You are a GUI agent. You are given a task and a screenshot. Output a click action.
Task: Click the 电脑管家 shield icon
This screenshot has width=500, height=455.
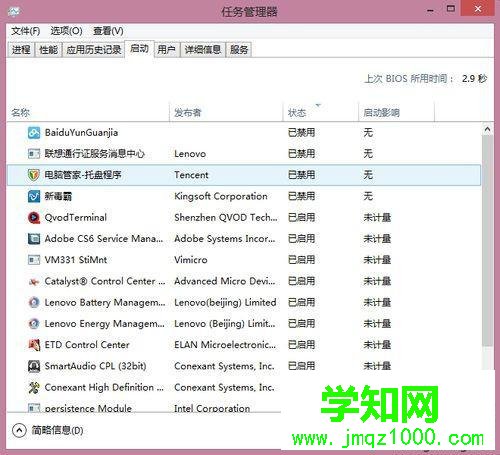point(34,175)
